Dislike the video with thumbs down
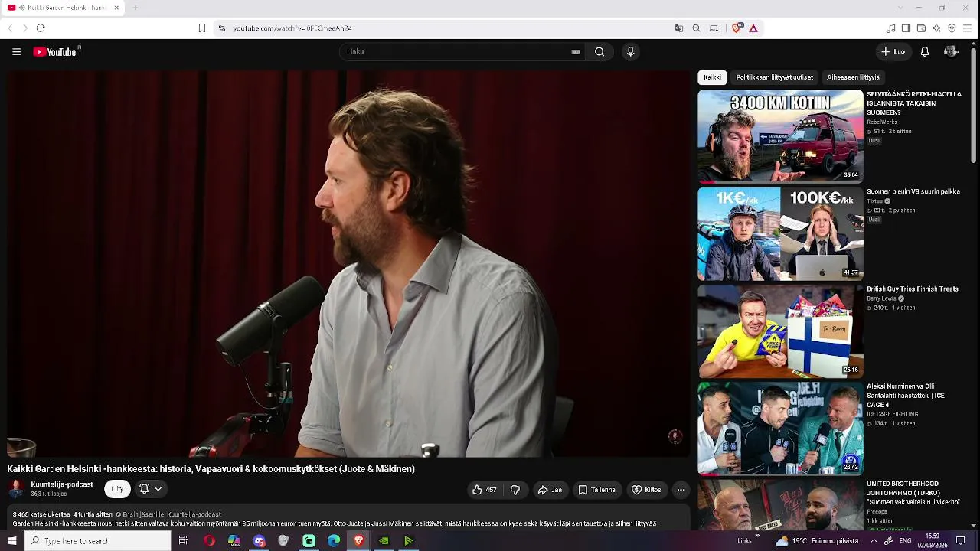The width and height of the screenshot is (980, 551). click(x=515, y=490)
